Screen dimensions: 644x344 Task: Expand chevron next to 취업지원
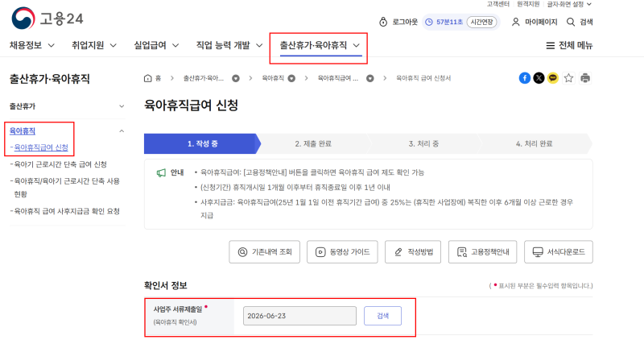114,45
